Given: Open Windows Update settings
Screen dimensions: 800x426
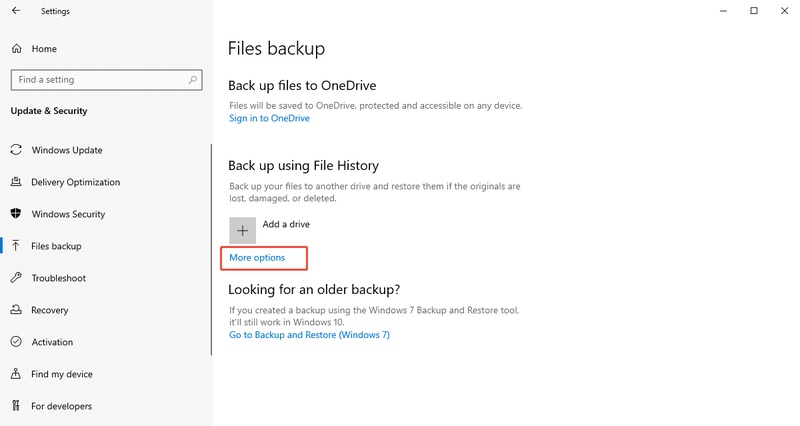Looking at the screenshot, I should pos(67,150).
